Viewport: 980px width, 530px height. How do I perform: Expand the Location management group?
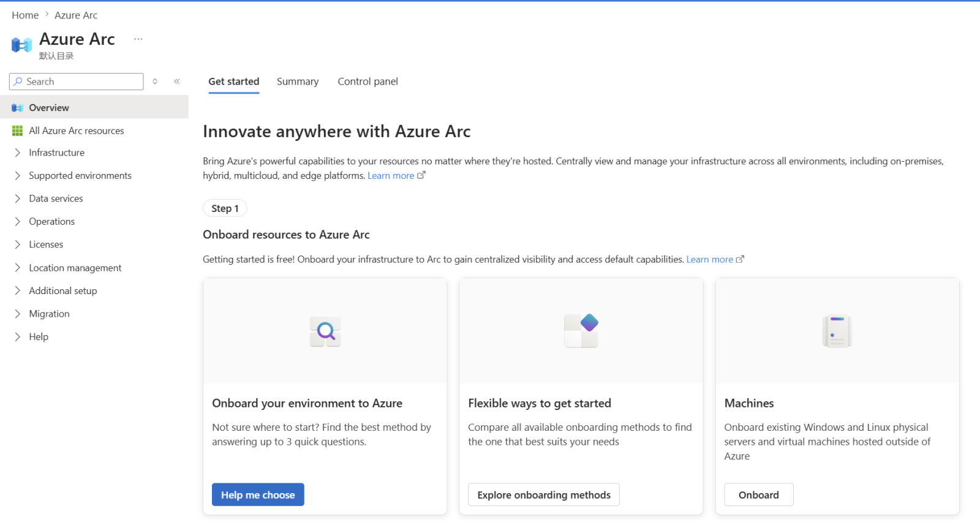click(18, 268)
